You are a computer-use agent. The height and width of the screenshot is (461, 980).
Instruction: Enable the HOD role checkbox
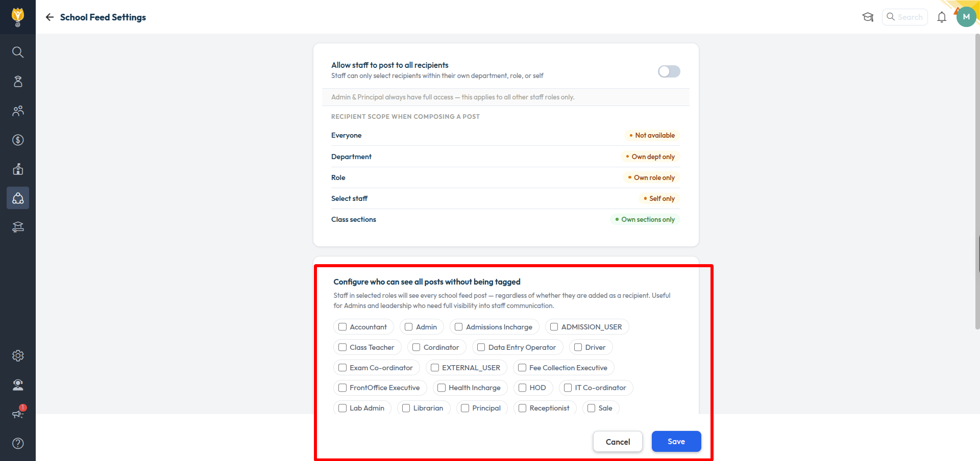522,388
